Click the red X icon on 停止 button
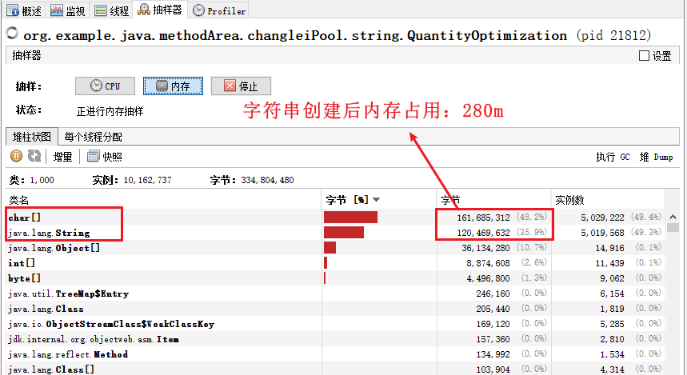 coord(230,85)
